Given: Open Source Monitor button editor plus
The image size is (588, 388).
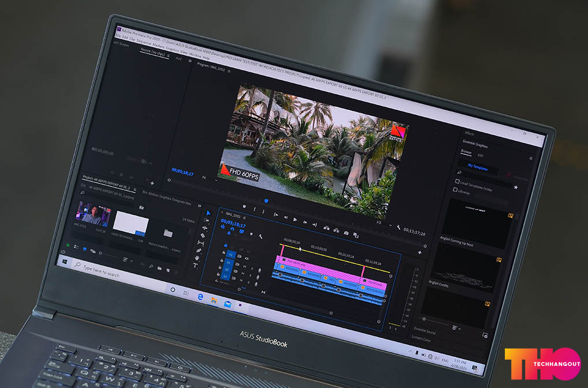Looking at the screenshot, I should pyautogui.click(x=152, y=183).
